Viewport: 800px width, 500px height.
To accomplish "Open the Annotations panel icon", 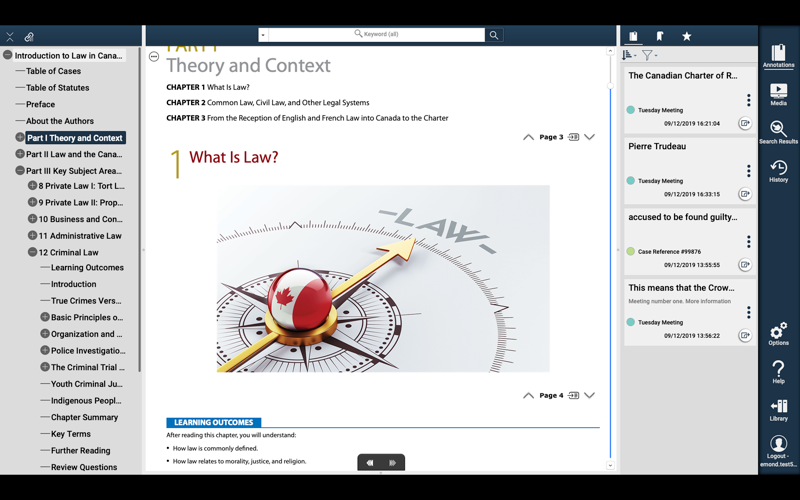I will (778, 56).
